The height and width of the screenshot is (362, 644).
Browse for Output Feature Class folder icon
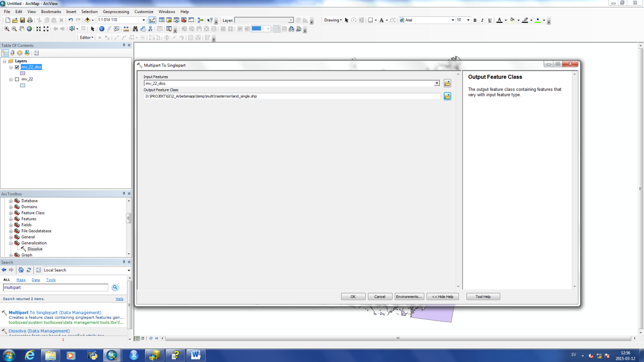click(x=447, y=96)
